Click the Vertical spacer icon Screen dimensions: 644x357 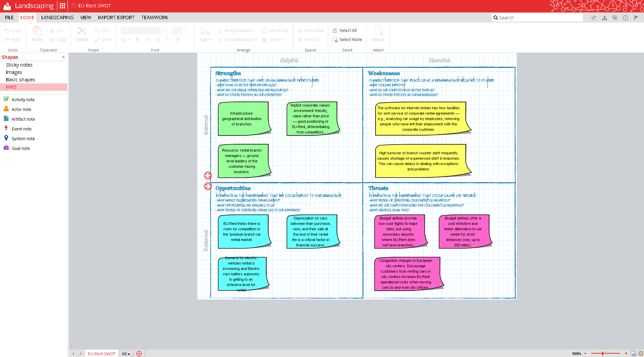[300, 40]
